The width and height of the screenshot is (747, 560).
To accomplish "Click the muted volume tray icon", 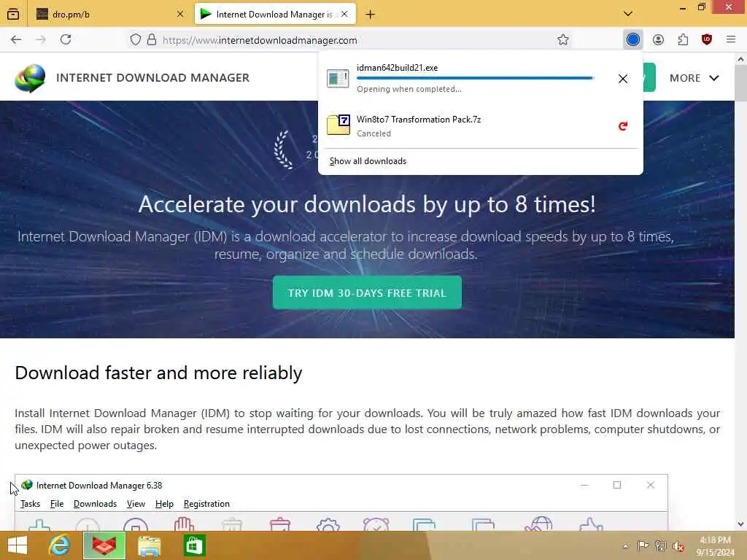I will tap(678, 545).
